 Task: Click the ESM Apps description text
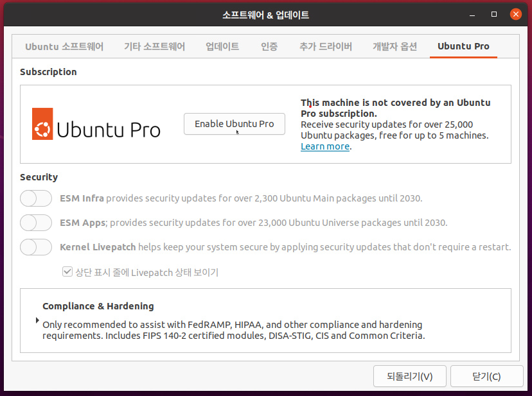[254, 223]
